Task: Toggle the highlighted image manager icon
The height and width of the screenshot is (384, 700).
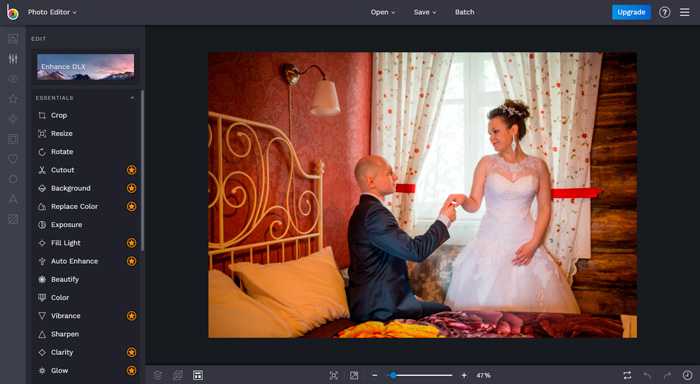Action: coord(198,376)
